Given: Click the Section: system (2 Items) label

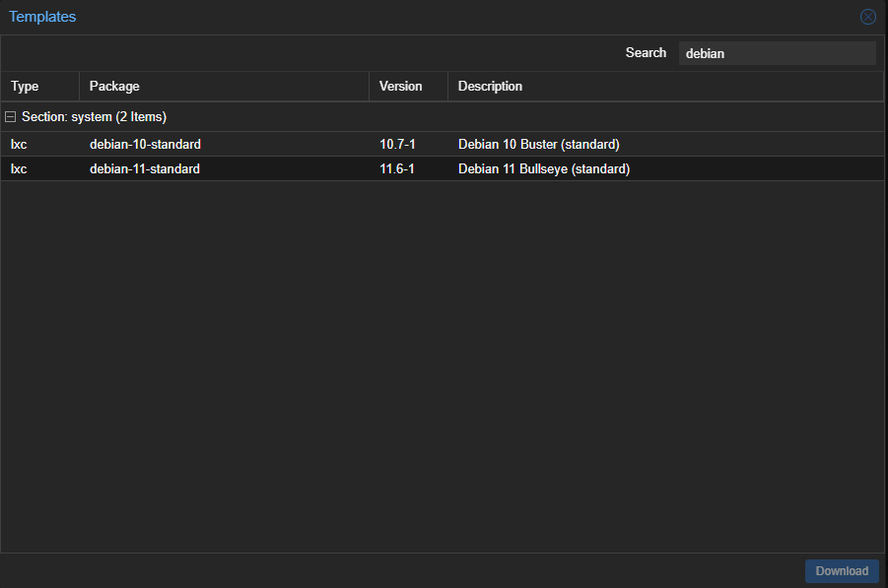Looking at the screenshot, I should tap(94, 116).
